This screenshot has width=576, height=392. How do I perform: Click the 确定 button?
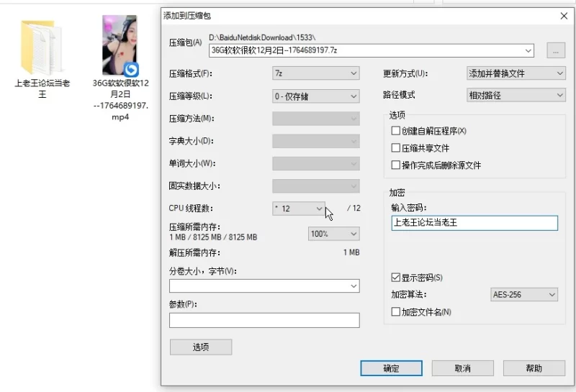click(x=391, y=368)
